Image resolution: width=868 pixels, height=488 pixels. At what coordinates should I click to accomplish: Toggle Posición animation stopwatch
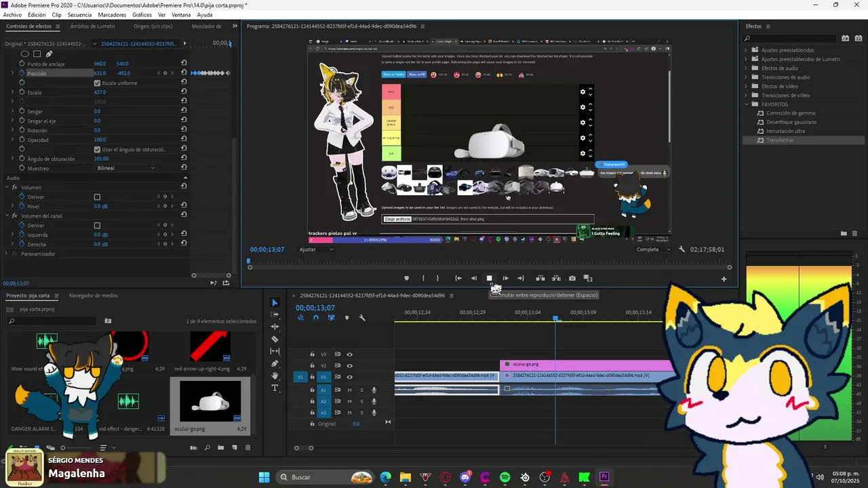(22, 73)
